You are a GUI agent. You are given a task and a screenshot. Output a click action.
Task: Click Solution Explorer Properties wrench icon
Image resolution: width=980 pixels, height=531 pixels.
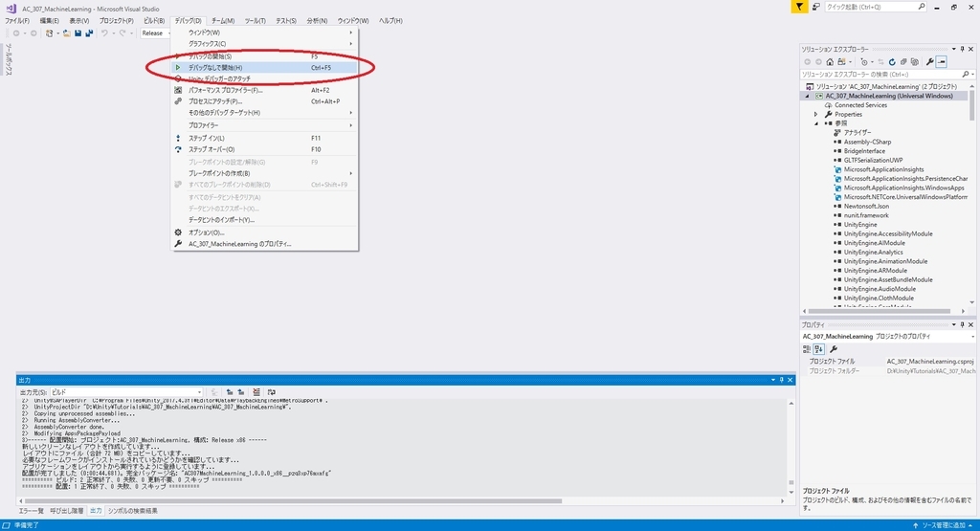tap(930, 62)
